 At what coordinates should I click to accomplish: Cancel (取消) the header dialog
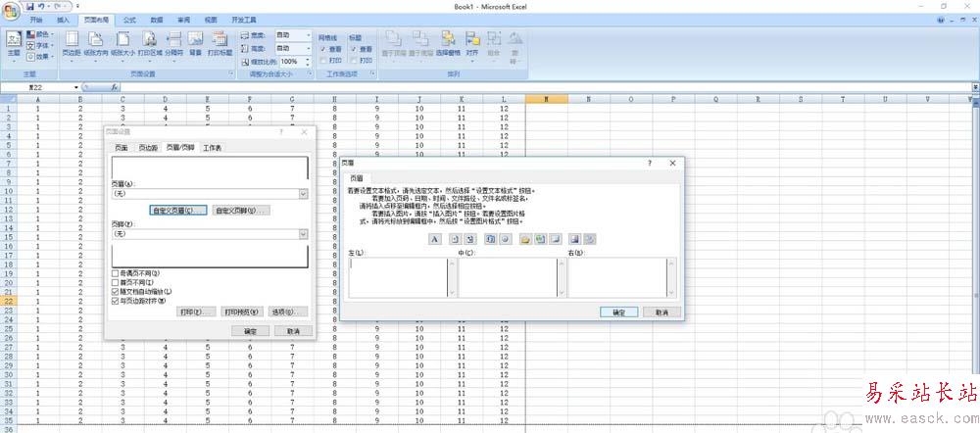pyautogui.click(x=661, y=312)
